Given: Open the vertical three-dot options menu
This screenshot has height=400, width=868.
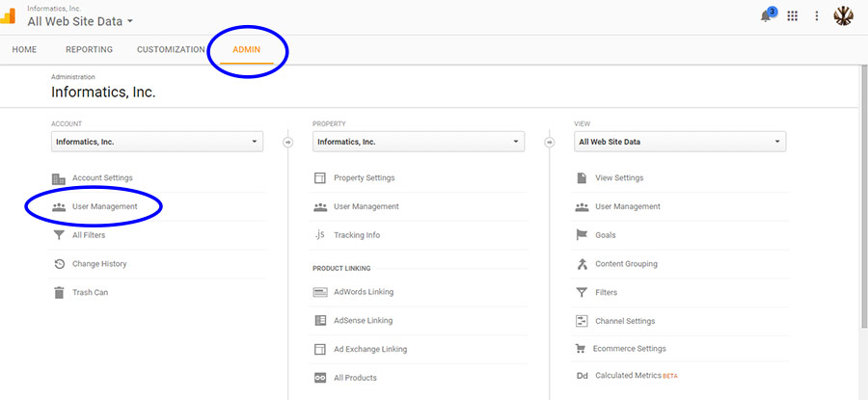Looking at the screenshot, I should click(817, 16).
